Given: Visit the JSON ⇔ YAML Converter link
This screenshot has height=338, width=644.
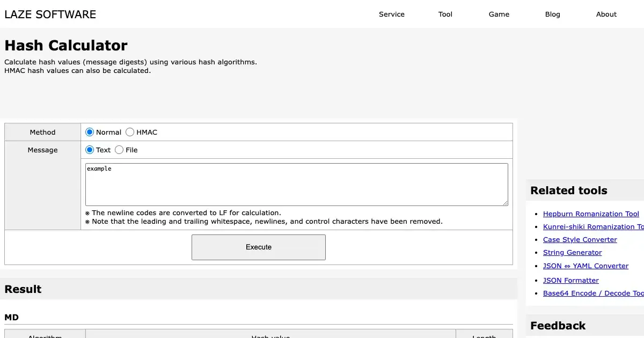Looking at the screenshot, I should pyautogui.click(x=586, y=266).
